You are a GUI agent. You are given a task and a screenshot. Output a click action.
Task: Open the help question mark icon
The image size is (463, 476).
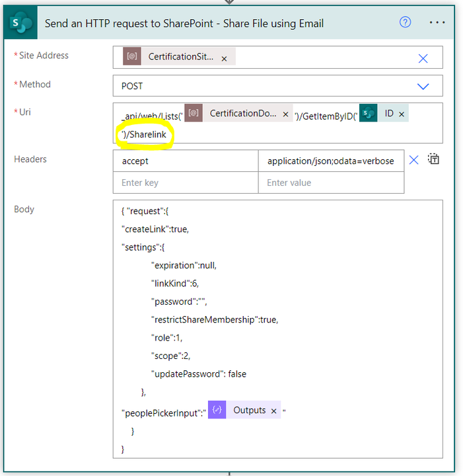(x=405, y=22)
